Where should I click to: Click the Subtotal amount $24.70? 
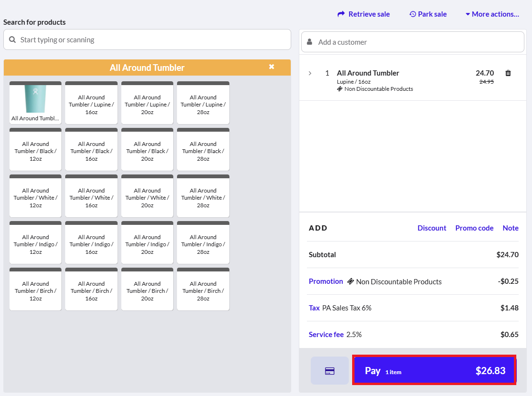(x=507, y=255)
